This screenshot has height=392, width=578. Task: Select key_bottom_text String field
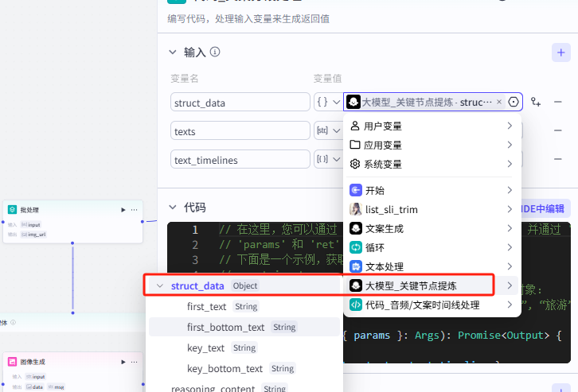tap(244, 368)
